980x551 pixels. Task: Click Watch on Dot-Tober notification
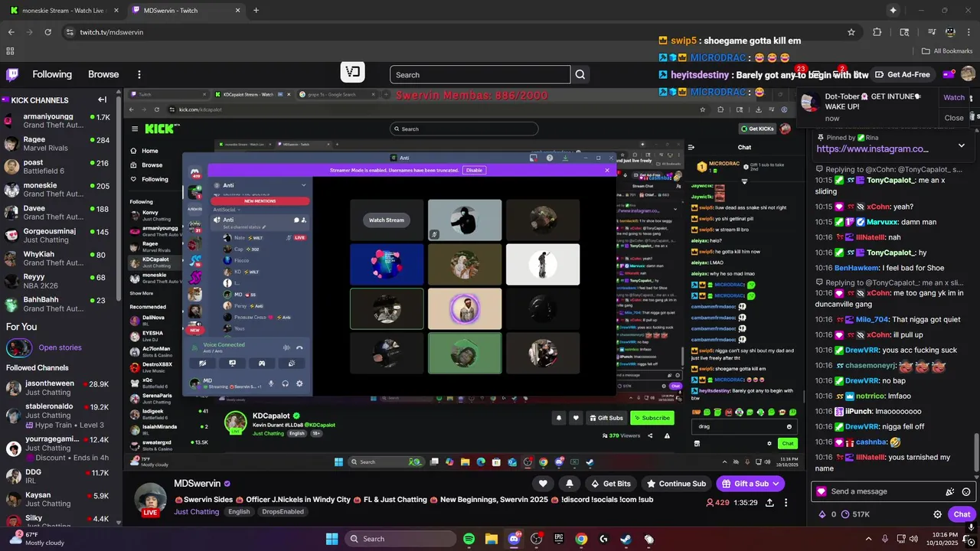(x=954, y=97)
